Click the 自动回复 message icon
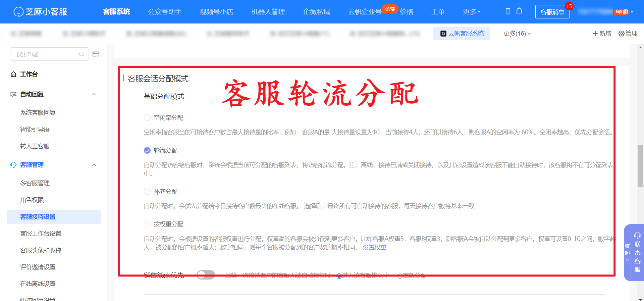This screenshot has width=644, height=301. tap(13, 94)
